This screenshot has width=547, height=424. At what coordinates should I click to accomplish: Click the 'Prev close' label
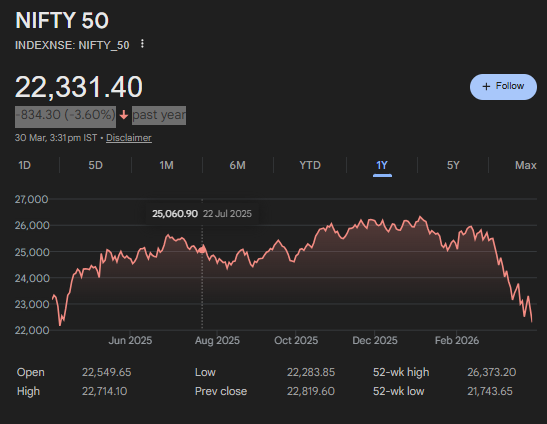pyautogui.click(x=221, y=391)
